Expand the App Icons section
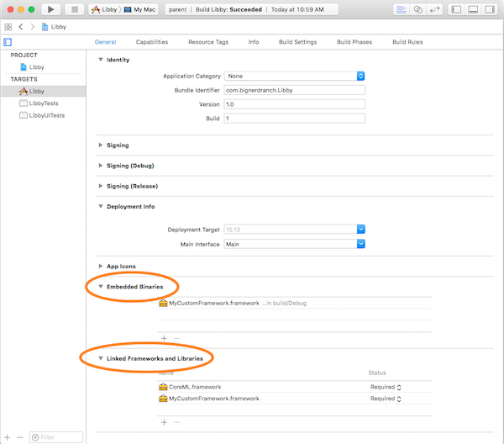This screenshot has width=504, height=444. [101, 266]
